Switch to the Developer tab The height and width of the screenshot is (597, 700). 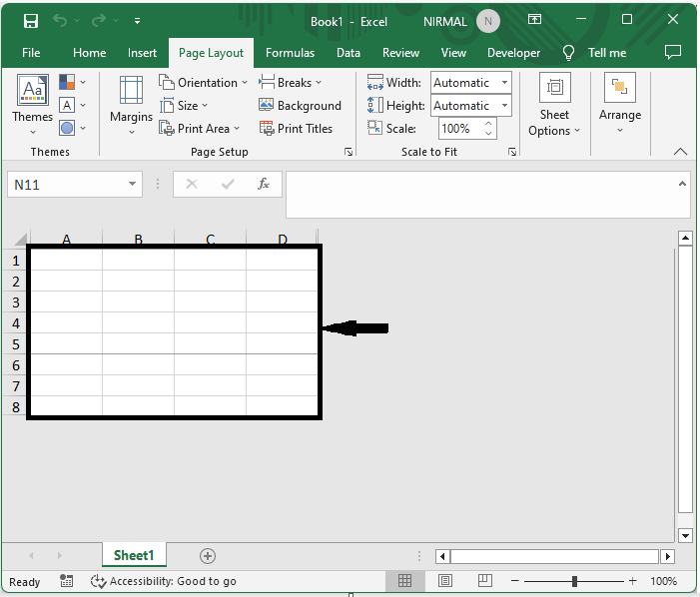[x=513, y=53]
